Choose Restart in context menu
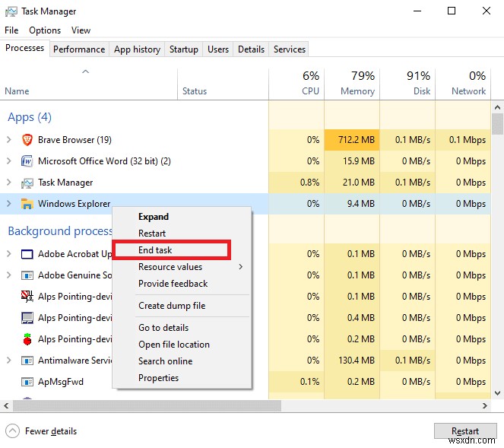This screenshot has width=504, height=448. pyautogui.click(x=182, y=234)
